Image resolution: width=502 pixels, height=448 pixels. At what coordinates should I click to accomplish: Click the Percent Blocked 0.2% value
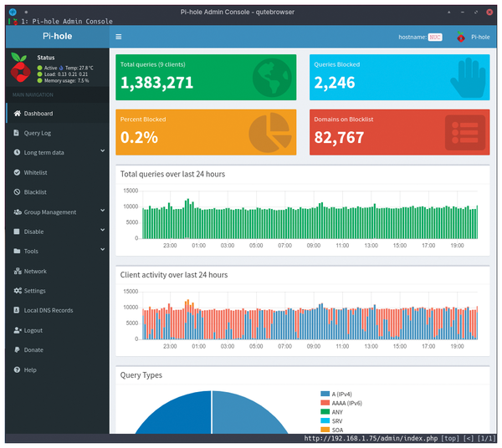(139, 138)
